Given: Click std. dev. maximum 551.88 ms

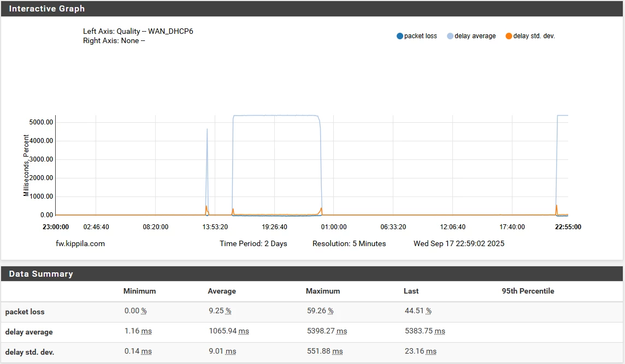Looking at the screenshot, I should tap(325, 351).
